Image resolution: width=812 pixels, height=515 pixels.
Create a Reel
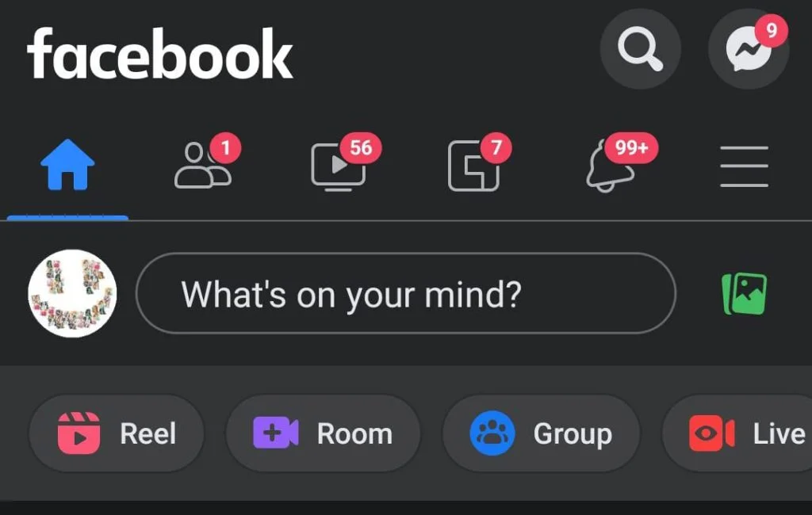(117, 433)
